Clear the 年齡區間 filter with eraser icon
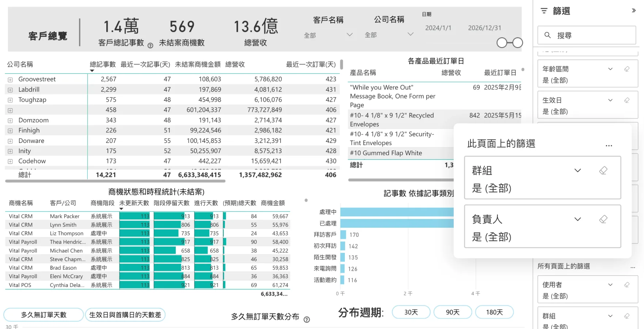 point(627,69)
